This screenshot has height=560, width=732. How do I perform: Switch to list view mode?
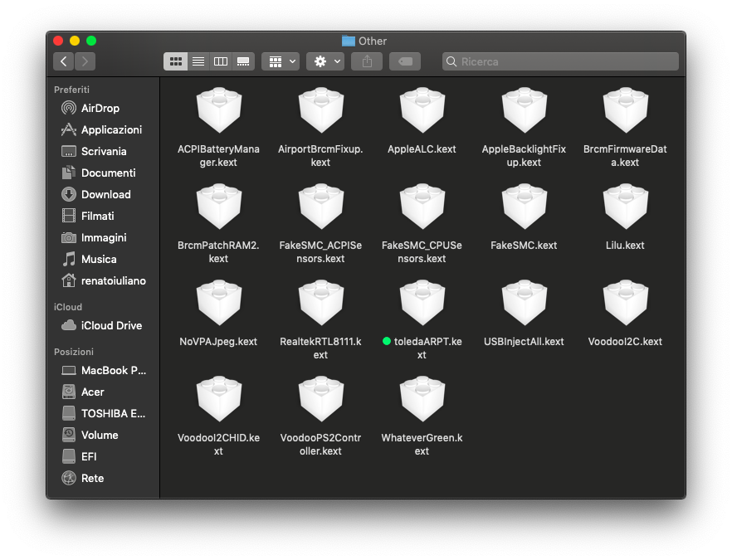click(198, 61)
